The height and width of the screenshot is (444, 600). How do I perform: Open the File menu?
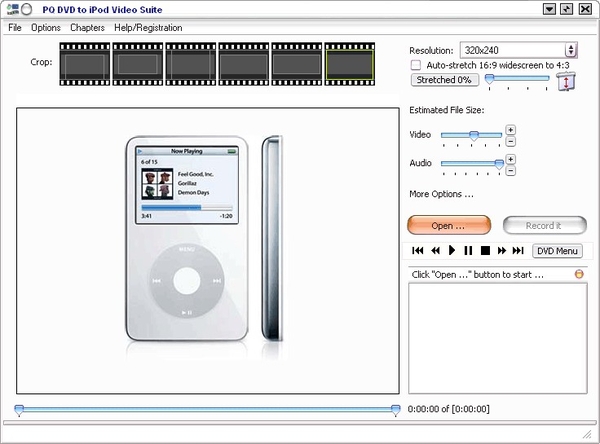[15, 27]
